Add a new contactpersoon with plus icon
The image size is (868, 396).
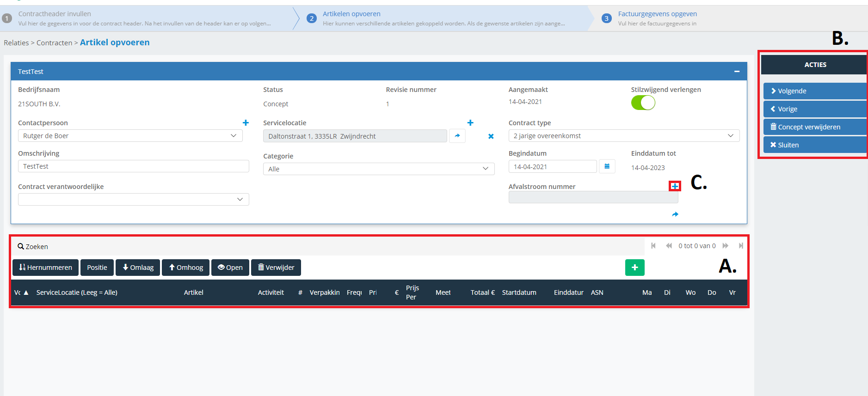246,123
